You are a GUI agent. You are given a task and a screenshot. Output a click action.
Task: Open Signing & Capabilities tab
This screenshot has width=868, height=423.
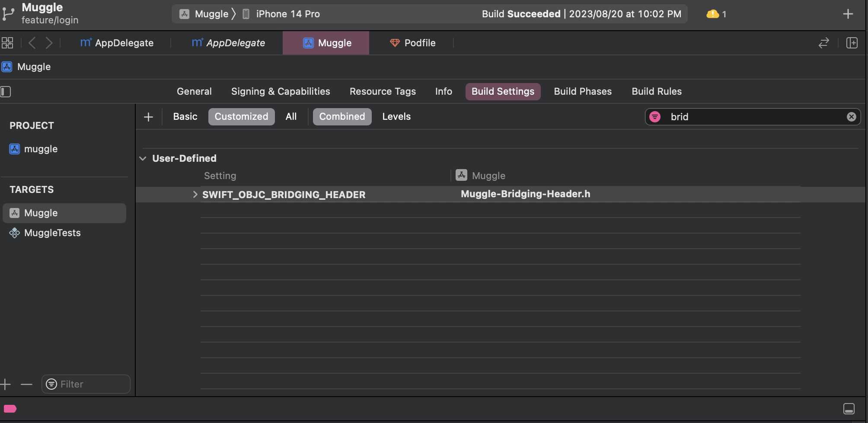click(281, 92)
